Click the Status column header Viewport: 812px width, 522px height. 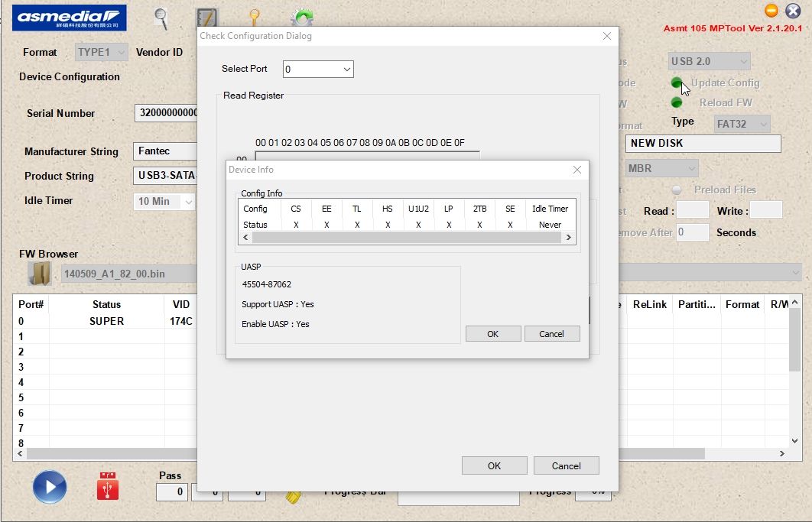(x=107, y=304)
